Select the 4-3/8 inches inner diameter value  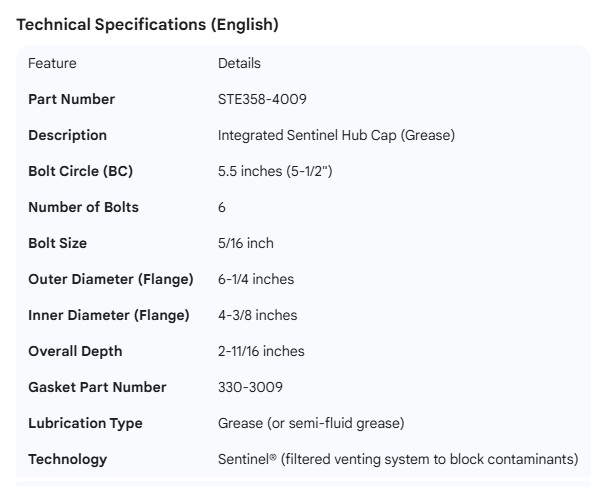click(x=257, y=315)
